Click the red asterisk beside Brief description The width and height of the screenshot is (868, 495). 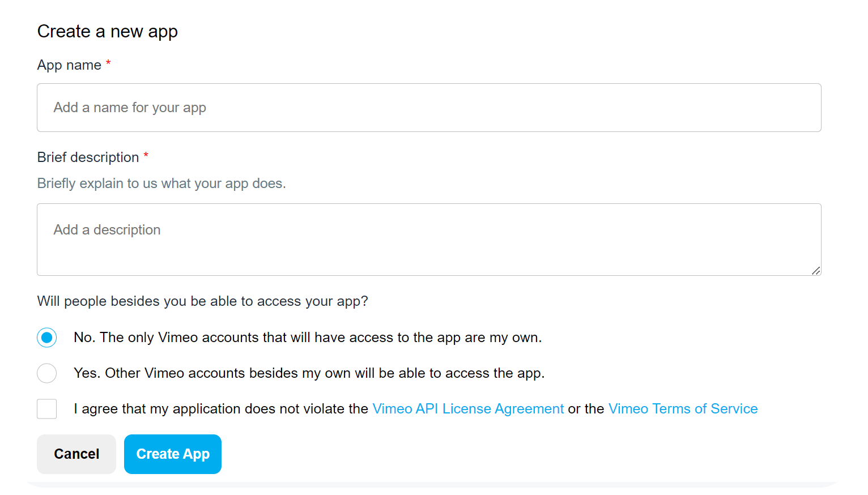pos(146,155)
